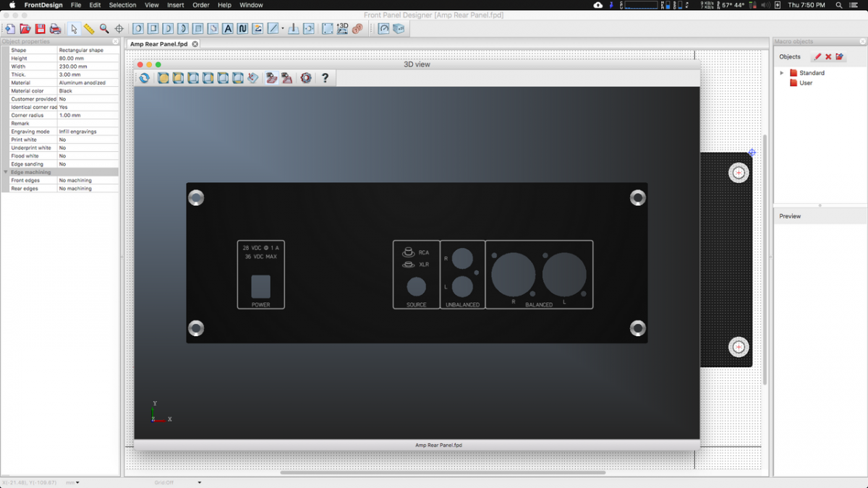Toggle Flood white value No
This screenshot has width=868, height=488.
88,156
